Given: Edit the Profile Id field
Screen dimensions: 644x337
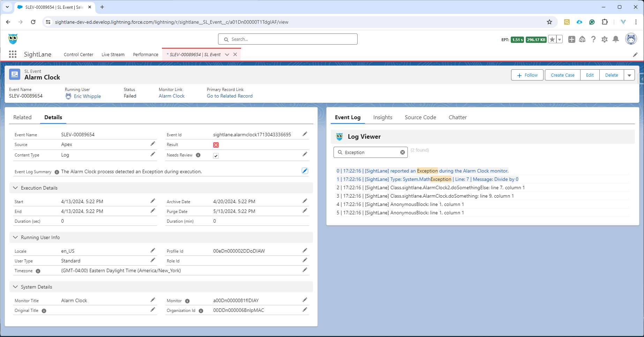Looking at the screenshot, I should click(x=305, y=250).
